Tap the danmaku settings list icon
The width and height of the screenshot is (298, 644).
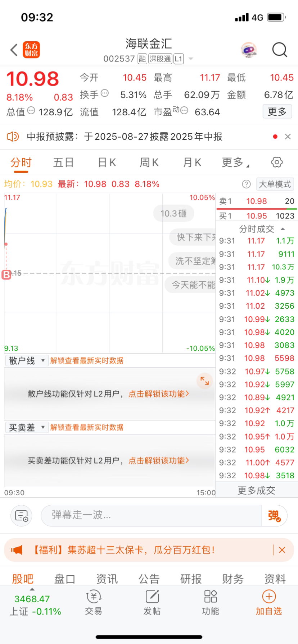(22, 516)
